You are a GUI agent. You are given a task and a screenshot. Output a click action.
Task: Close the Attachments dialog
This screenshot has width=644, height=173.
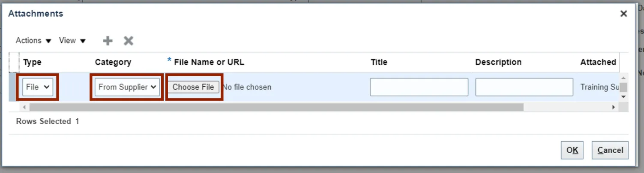tap(624, 14)
